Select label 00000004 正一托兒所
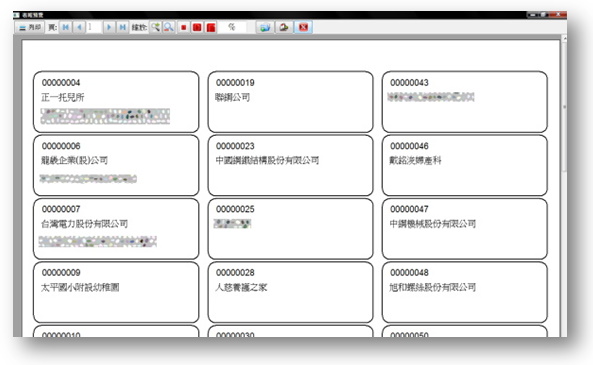 click(116, 102)
